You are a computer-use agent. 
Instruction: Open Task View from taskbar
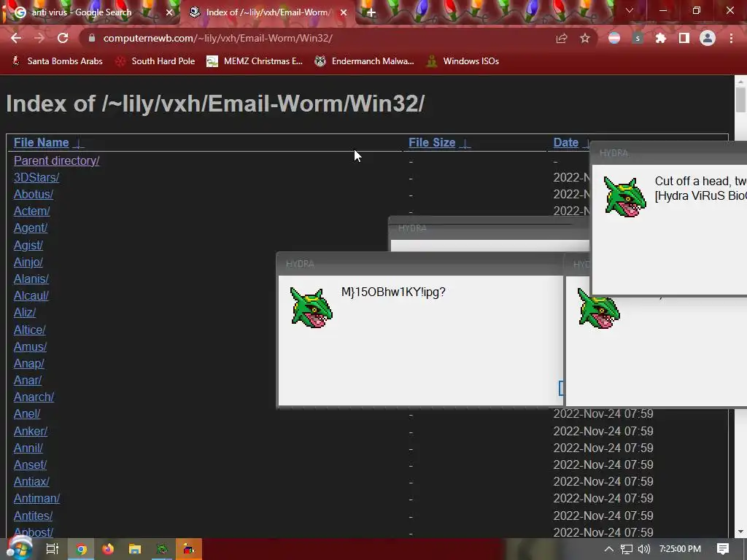pos(53,549)
